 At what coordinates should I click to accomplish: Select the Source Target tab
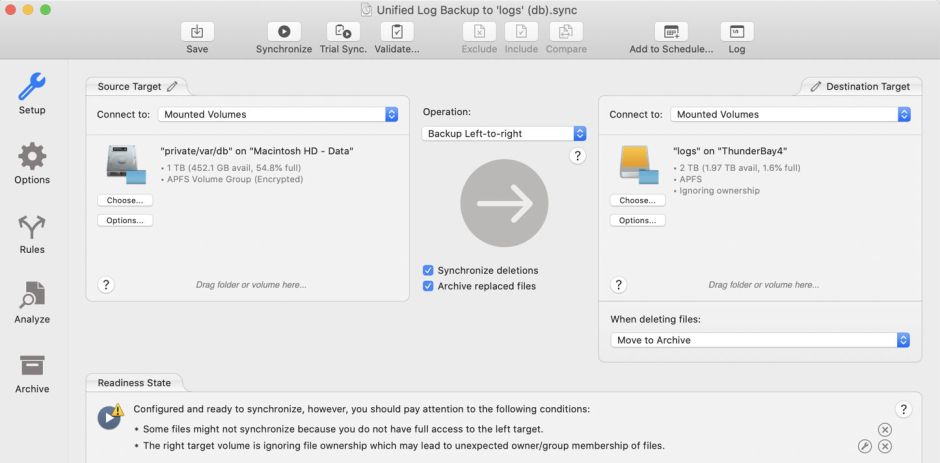point(137,86)
